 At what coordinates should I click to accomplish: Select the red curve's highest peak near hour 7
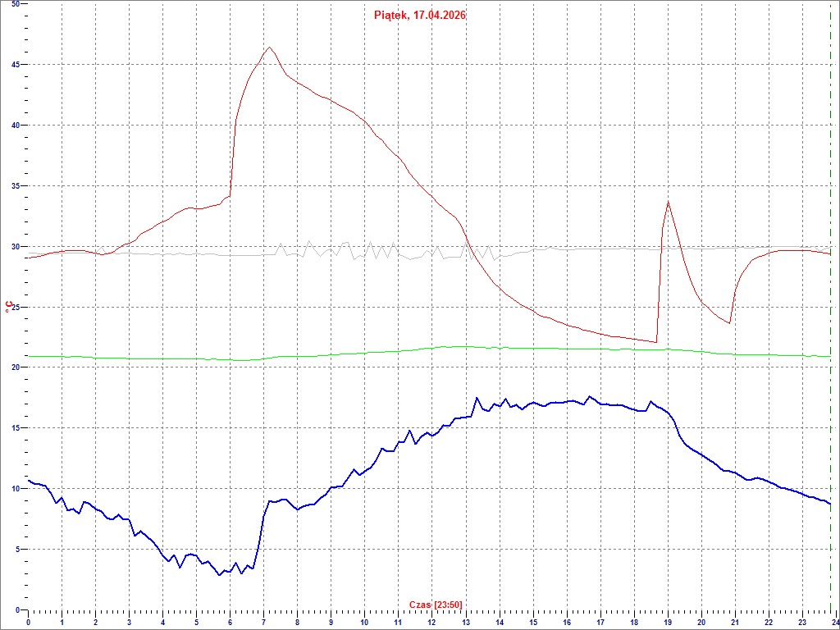268,48
